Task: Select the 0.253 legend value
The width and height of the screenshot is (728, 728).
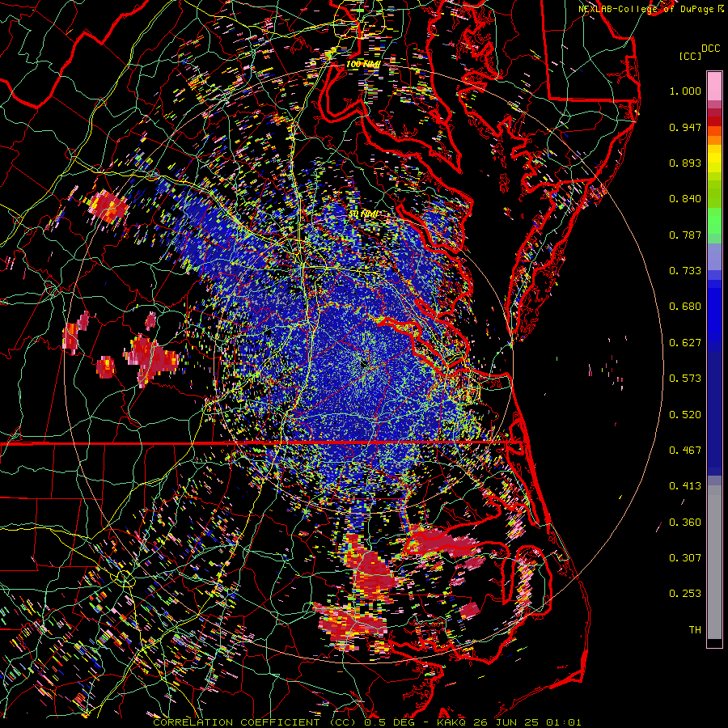Action: tap(685, 594)
